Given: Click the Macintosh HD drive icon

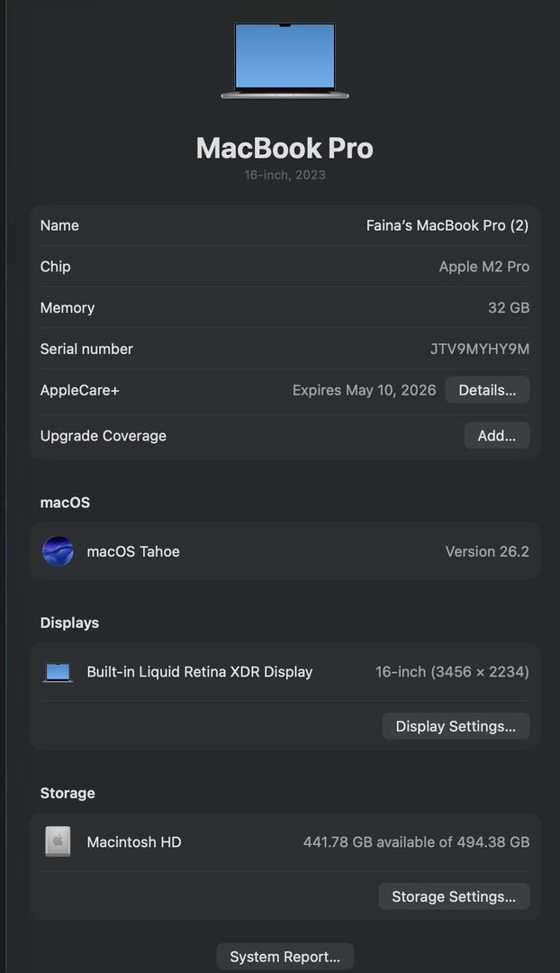Looking at the screenshot, I should point(58,842).
